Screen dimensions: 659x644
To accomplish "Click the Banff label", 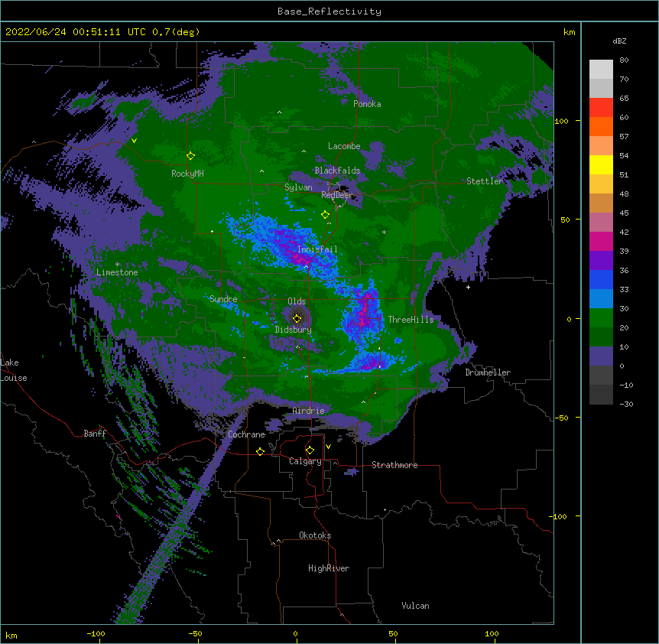I will coord(95,434).
